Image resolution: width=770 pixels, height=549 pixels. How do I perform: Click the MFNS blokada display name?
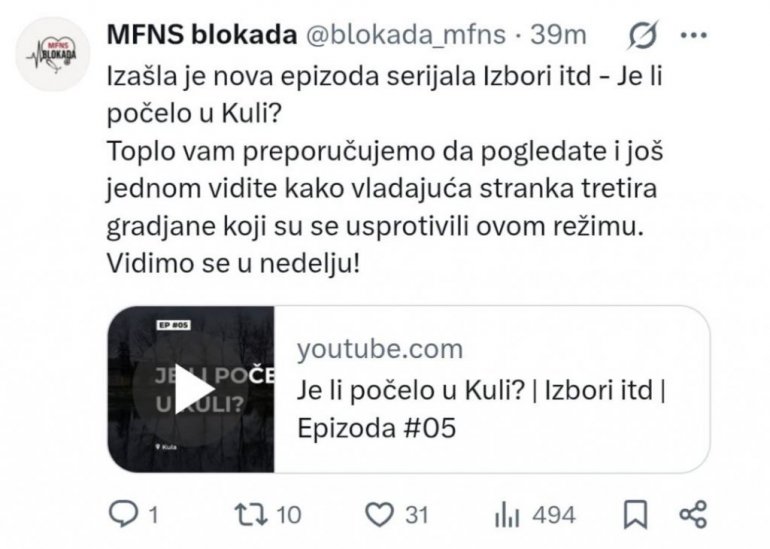202,35
